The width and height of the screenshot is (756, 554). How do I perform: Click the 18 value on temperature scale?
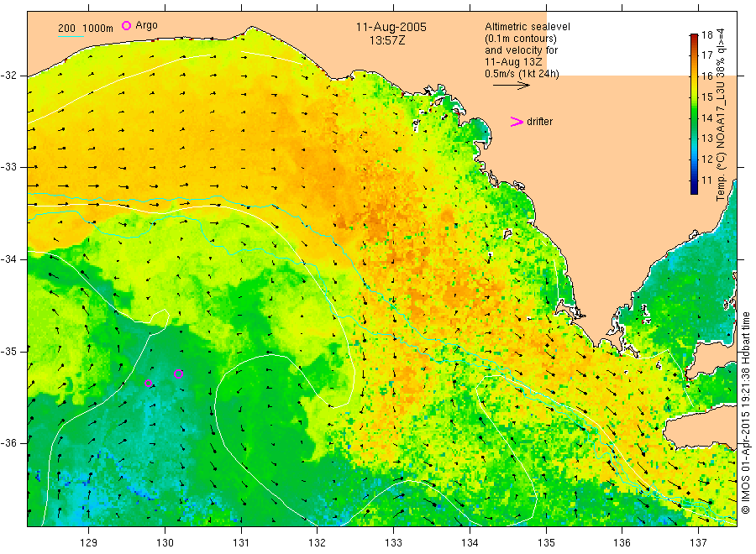pos(706,34)
